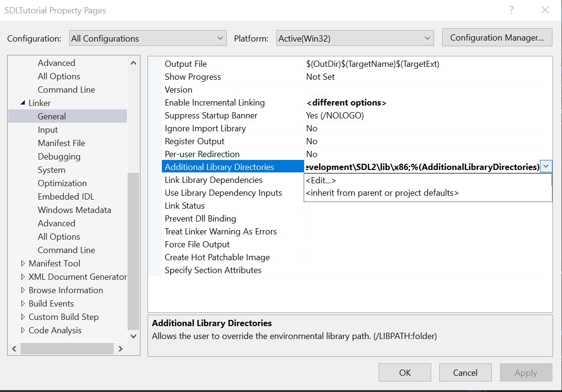Select Input under Linker
Viewport: 562px width, 392px height.
pyautogui.click(x=48, y=130)
